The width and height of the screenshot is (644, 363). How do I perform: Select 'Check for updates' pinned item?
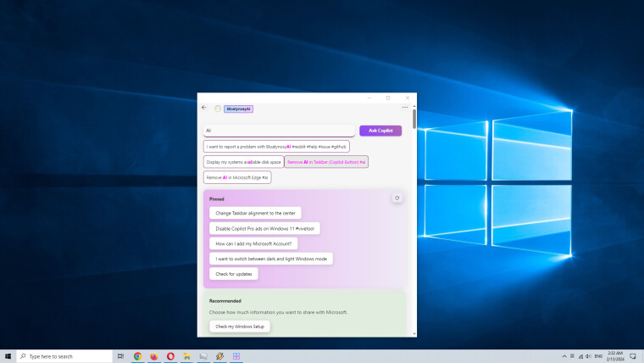pos(233,274)
